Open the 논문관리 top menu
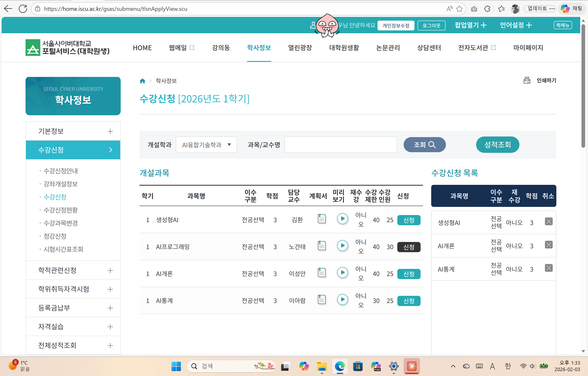Image resolution: width=588 pixels, height=376 pixels. pos(388,48)
